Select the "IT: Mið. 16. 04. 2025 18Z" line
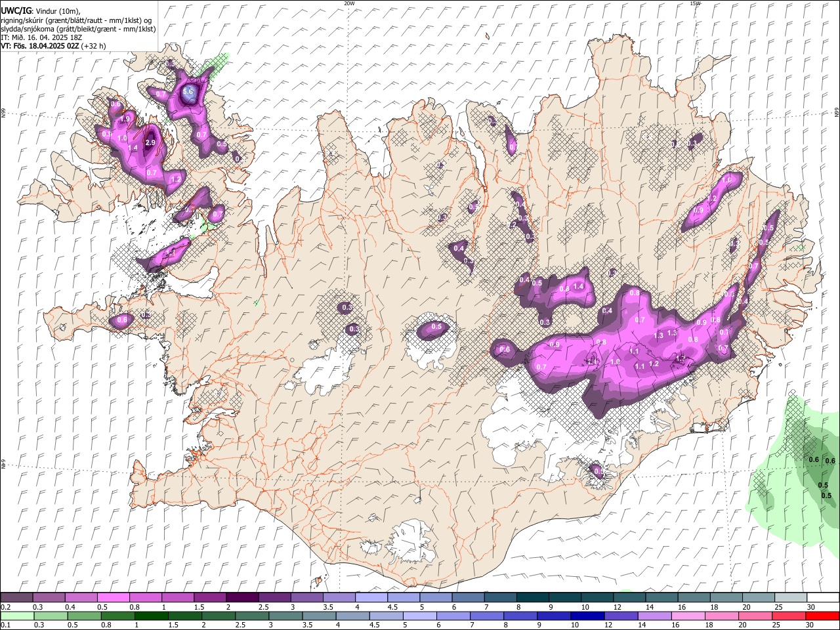Screen dimensions: 840x630 41,37
